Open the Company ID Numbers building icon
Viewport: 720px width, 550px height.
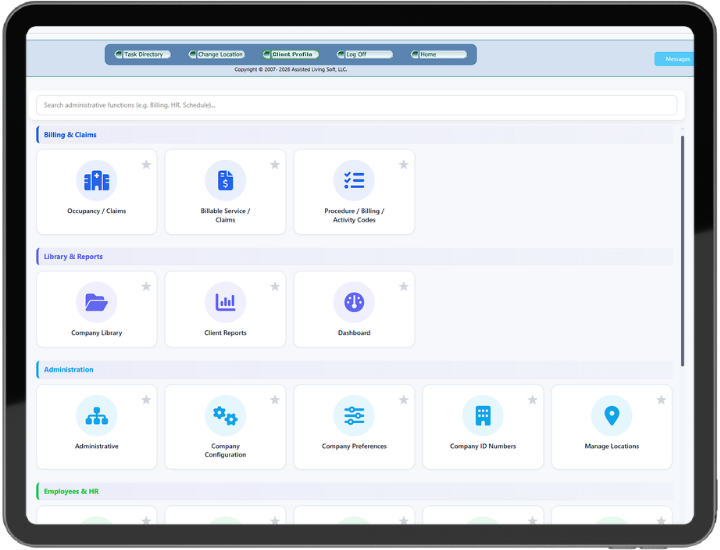[x=483, y=415]
